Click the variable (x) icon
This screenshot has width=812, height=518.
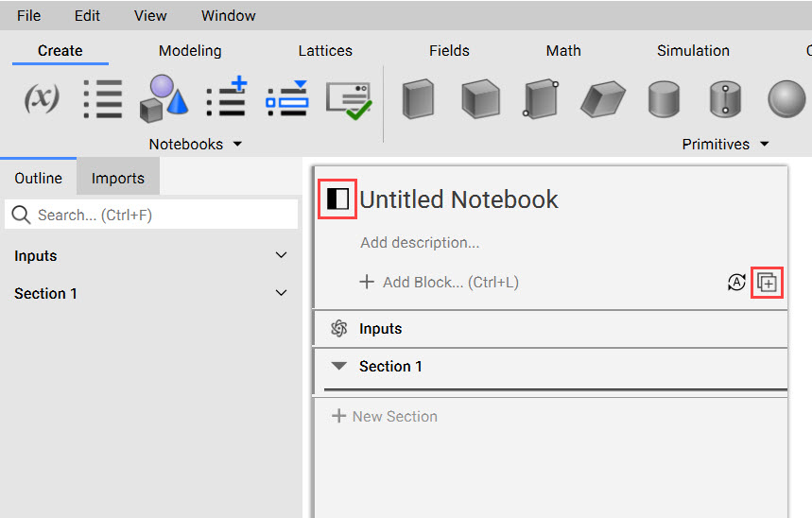(42, 98)
